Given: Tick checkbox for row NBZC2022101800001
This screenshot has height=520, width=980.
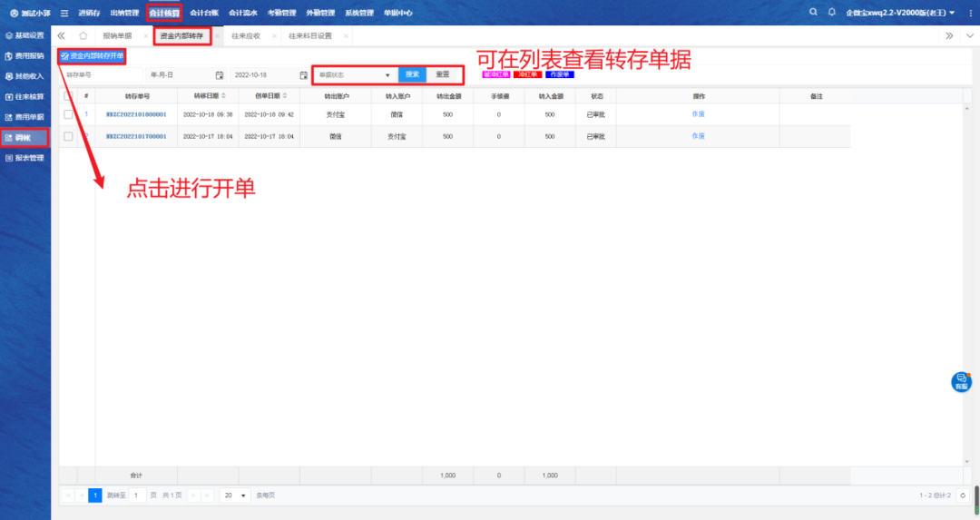Looking at the screenshot, I should [x=68, y=114].
